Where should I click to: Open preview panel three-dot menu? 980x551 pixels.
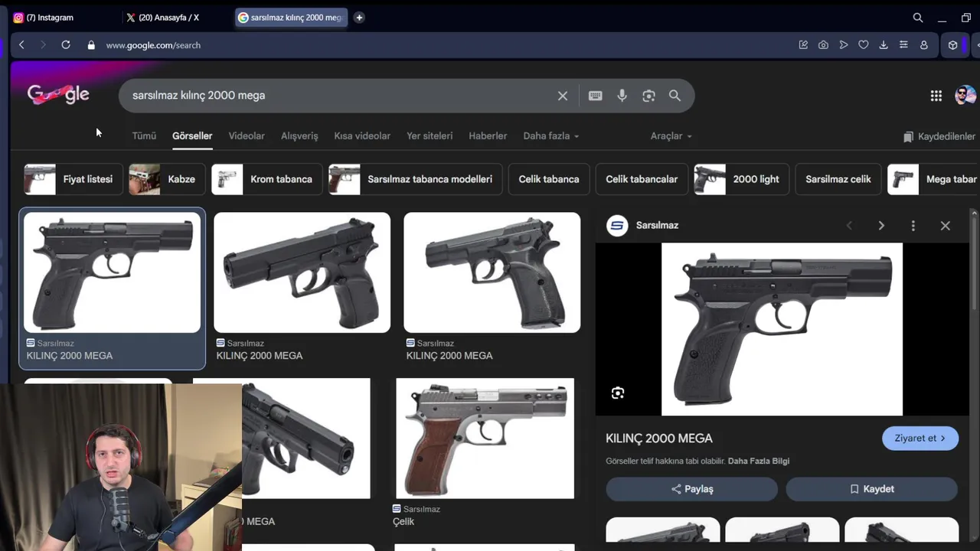coord(913,226)
